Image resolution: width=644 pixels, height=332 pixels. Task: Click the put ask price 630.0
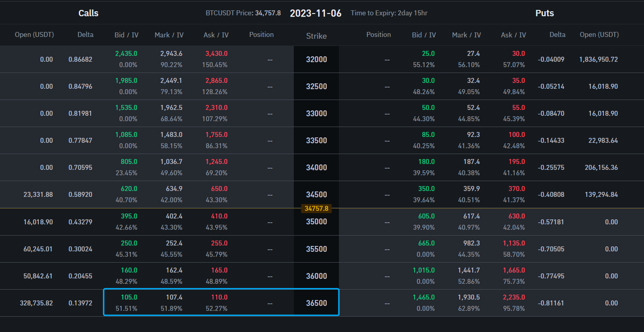(516, 216)
